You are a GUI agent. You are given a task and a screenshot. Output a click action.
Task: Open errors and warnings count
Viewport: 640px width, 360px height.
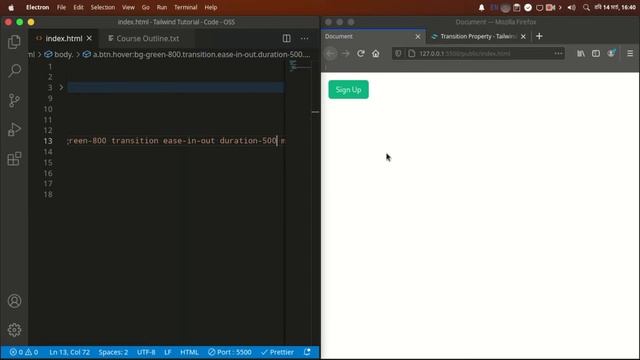pos(24,352)
